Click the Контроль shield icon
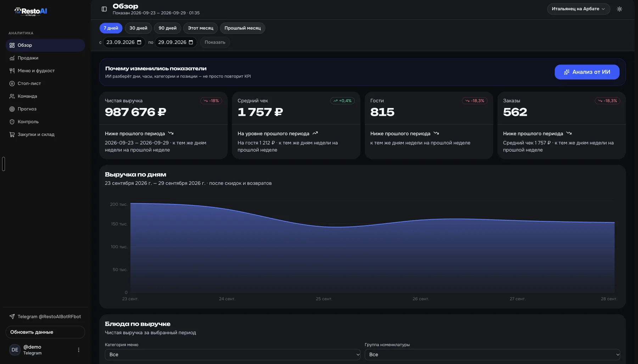The image size is (638, 364). click(x=12, y=122)
